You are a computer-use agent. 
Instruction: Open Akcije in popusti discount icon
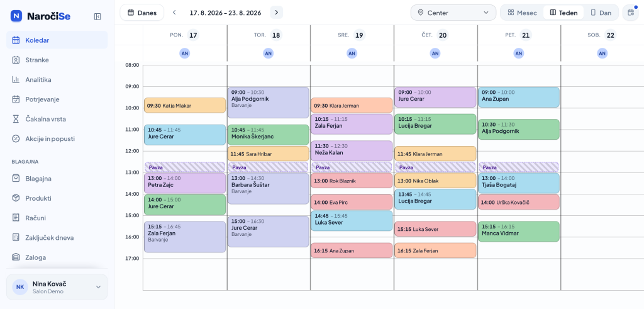(x=16, y=139)
